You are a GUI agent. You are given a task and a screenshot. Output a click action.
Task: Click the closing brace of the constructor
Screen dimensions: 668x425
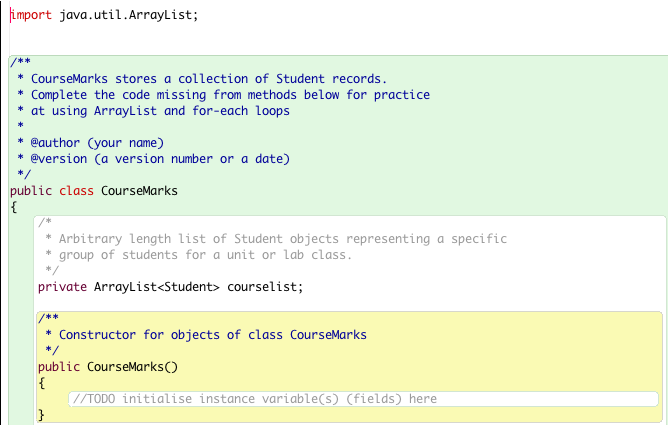[42, 414]
